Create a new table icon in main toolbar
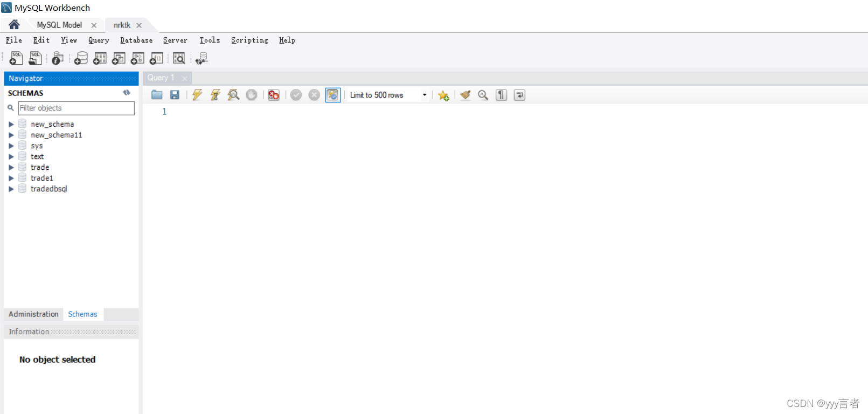 (x=100, y=58)
